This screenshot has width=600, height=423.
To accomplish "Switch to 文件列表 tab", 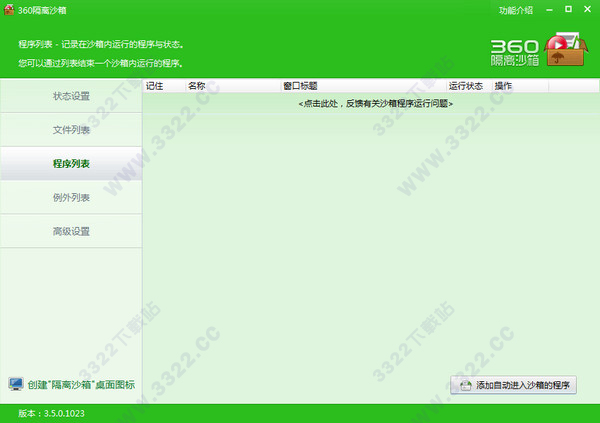I will pos(71,130).
